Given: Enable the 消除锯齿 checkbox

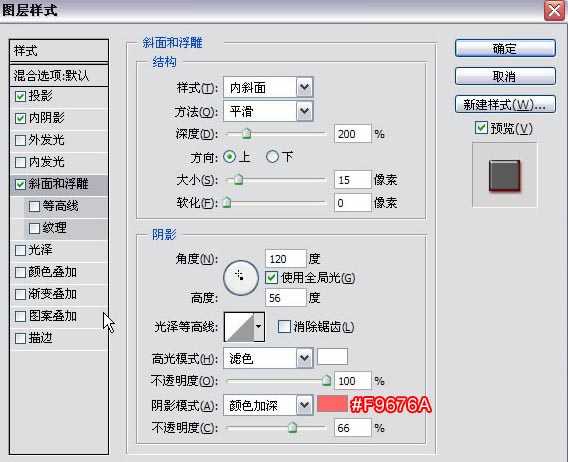Looking at the screenshot, I should tap(284, 327).
